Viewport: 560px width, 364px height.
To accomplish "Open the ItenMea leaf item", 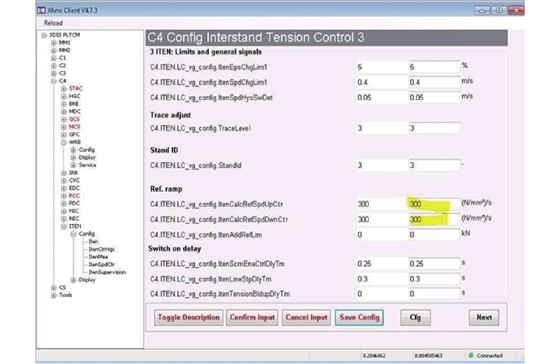I will [x=98, y=257].
